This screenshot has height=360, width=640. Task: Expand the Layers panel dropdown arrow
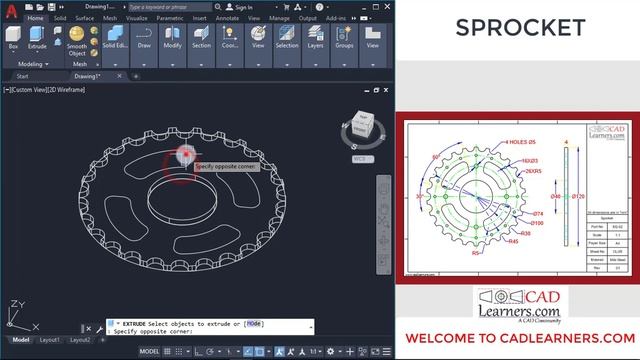pos(315,64)
